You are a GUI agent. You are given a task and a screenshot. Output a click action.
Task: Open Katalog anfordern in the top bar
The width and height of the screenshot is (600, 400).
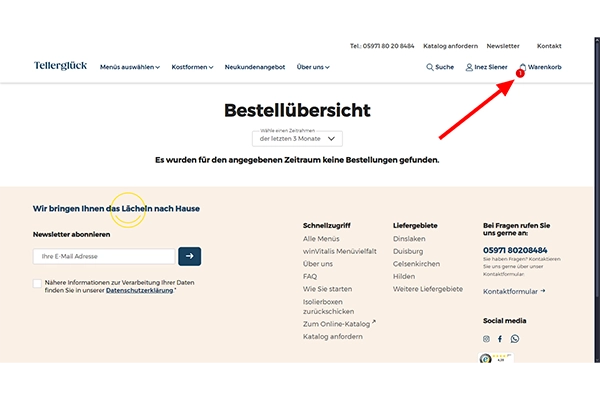pyautogui.click(x=448, y=46)
